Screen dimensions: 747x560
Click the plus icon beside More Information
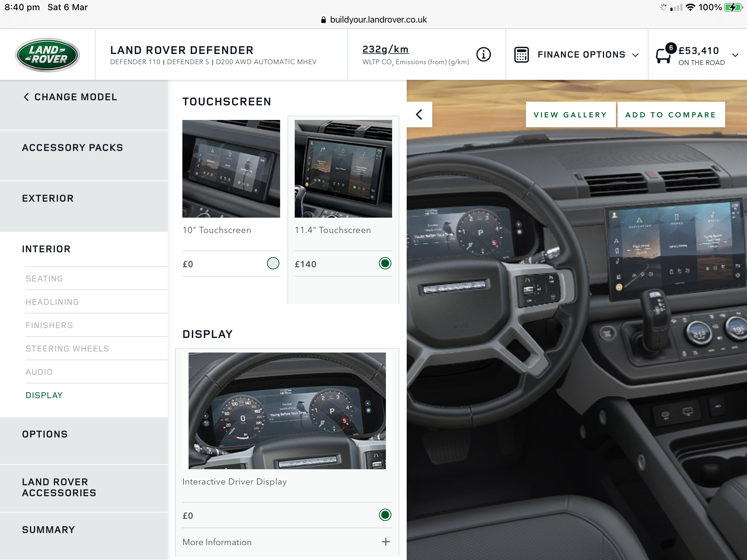(386, 542)
